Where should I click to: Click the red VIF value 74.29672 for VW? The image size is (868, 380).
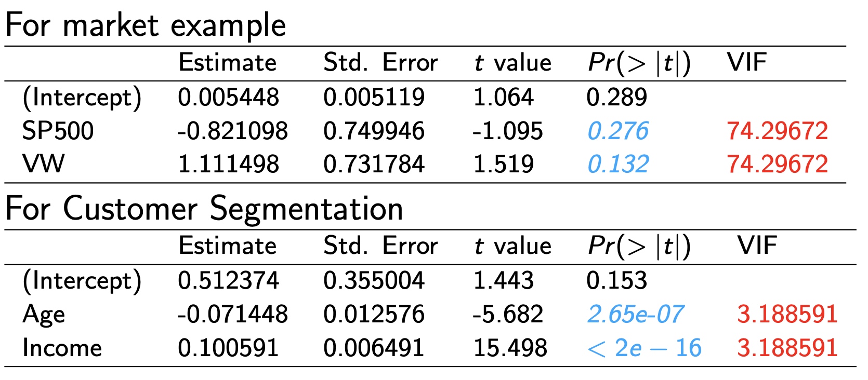[777, 164]
